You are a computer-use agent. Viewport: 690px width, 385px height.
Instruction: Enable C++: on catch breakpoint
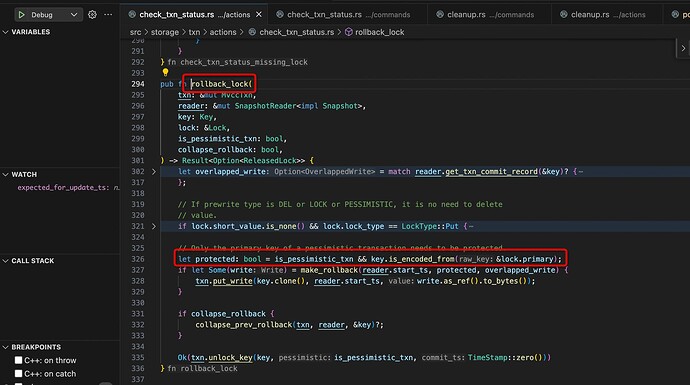tap(18, 374)
